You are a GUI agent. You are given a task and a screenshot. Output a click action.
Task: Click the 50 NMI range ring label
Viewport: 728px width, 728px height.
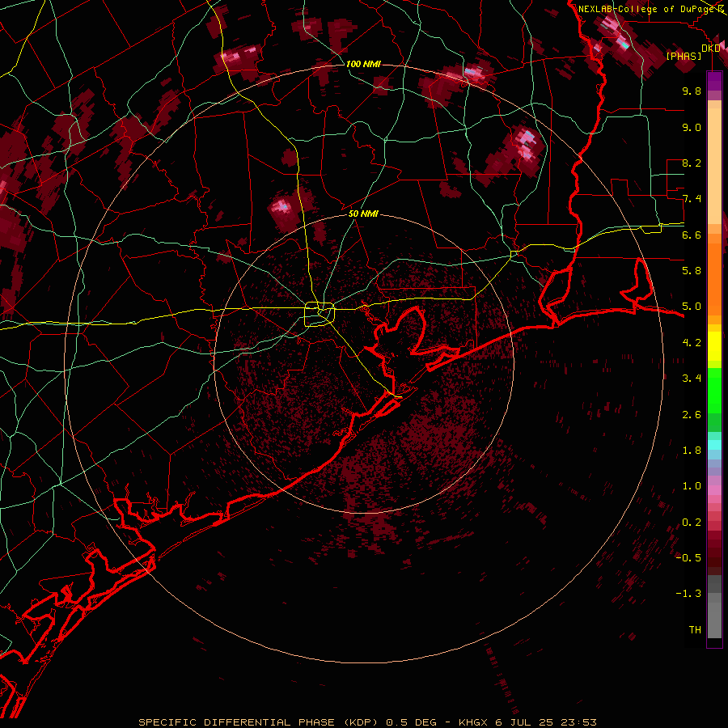point(363,214)
